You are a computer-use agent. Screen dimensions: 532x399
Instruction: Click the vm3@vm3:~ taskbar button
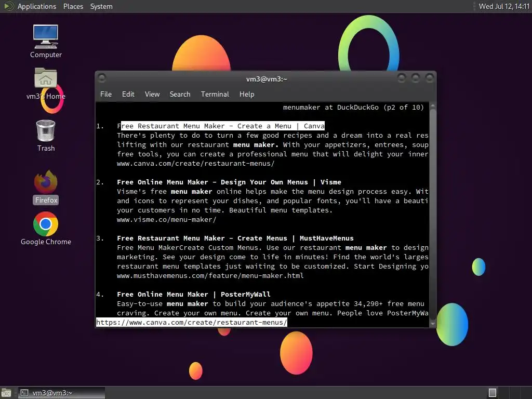pos(61,393)
